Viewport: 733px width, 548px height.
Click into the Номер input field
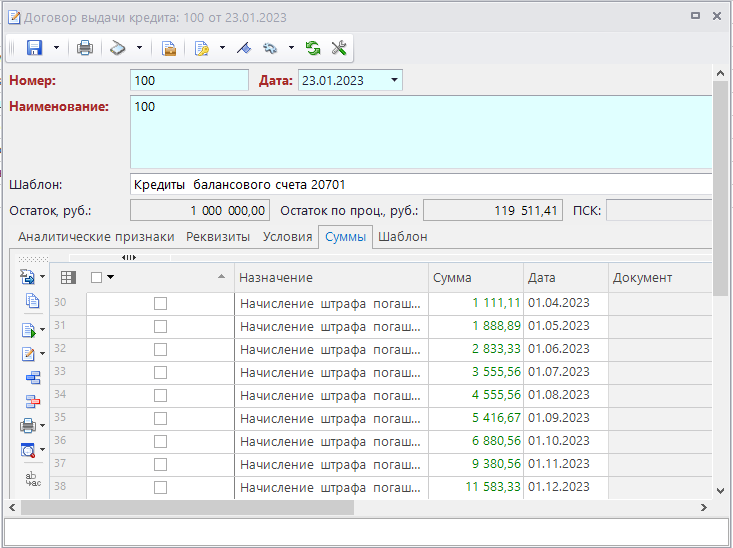point(188,80)
